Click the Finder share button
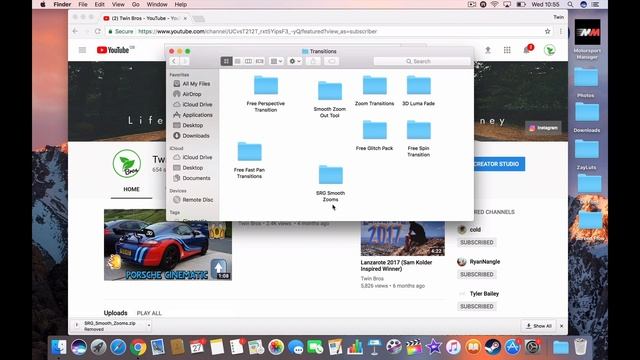 point(313,61)
